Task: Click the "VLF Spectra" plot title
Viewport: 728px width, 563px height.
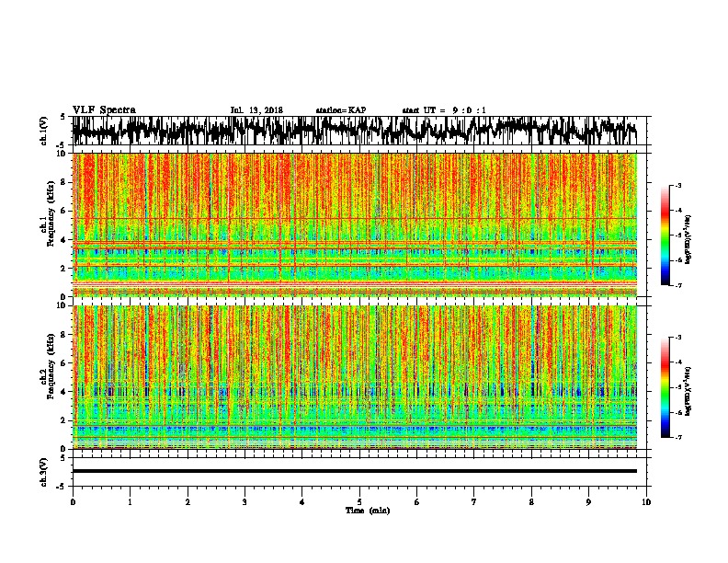Action: coord(104,110)
